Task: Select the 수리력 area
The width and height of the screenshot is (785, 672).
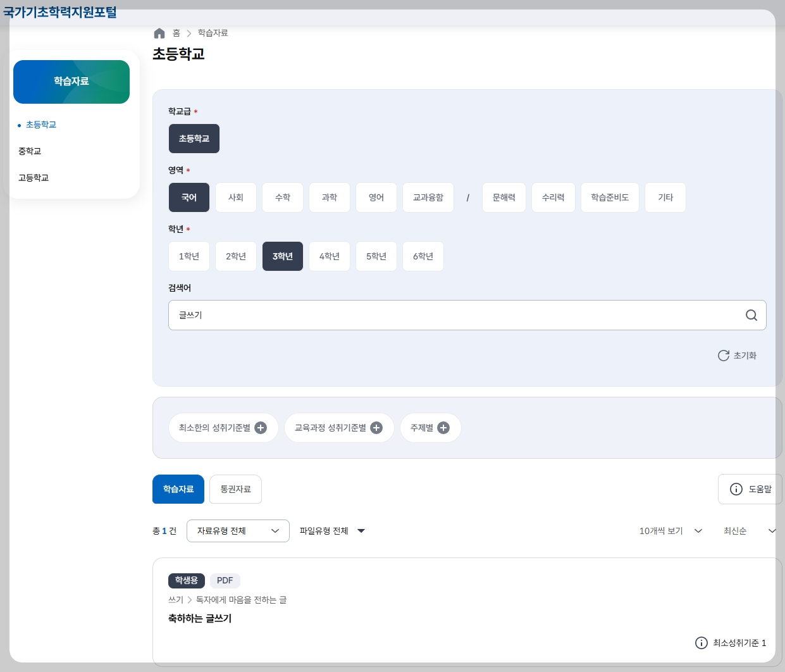Action: click(553, 197)
